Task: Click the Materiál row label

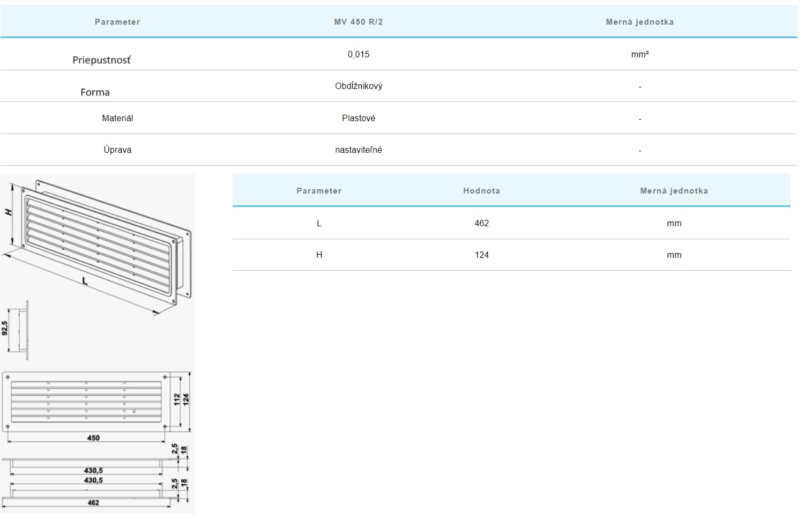Action: [x=117, y=118]
